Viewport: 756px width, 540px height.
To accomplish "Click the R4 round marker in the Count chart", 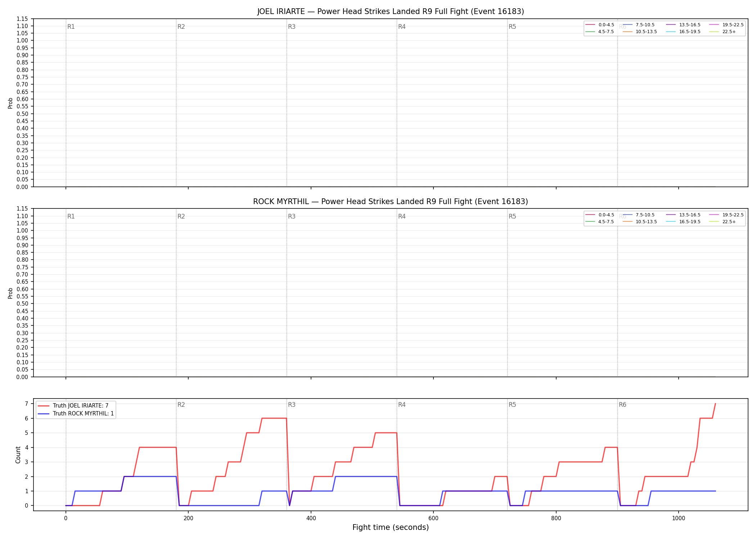I will (402, 405).
